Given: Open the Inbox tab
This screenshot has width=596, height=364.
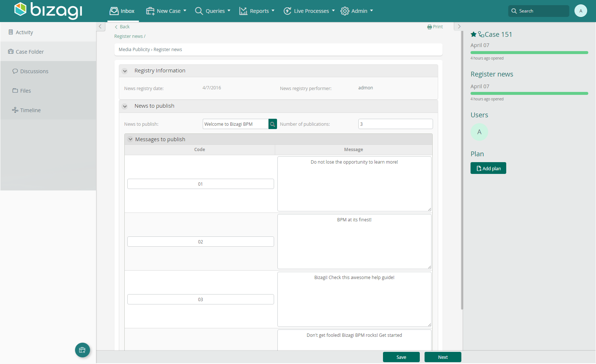Looking at the screenshot, I should tap(122, 11).
